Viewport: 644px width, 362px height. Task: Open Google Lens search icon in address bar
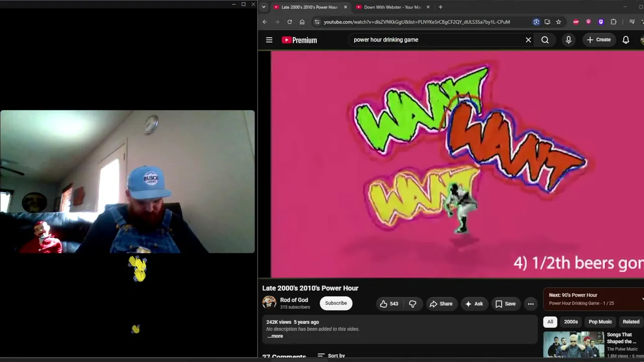(536, 22)
